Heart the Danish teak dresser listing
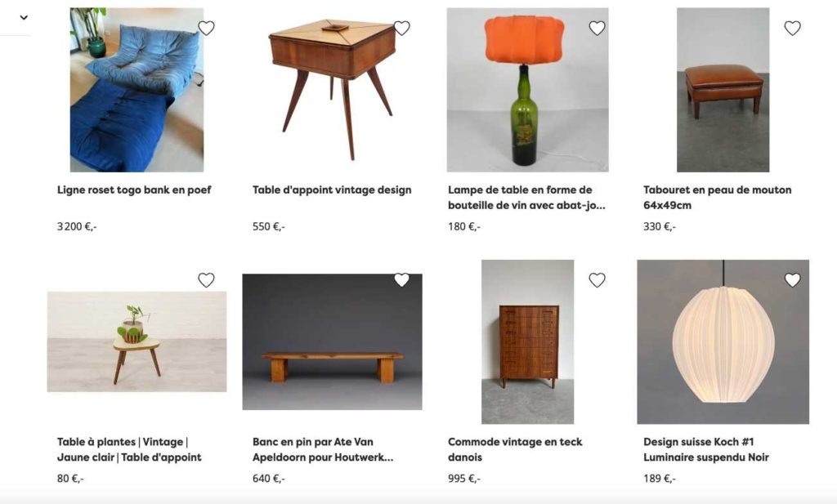Image resolution: width=837 pixels, height=504 pixels. coord(597,280)
